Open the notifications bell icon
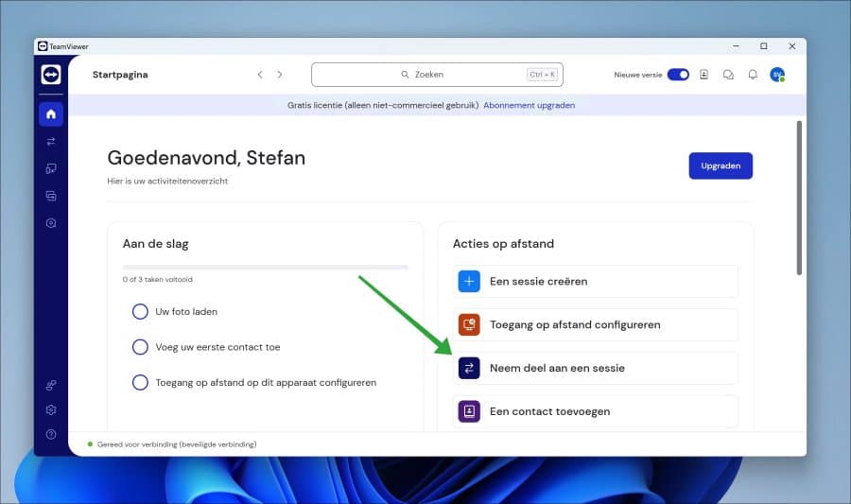The width and height of the screenshot is (851, 504). [x=753, y=75]
